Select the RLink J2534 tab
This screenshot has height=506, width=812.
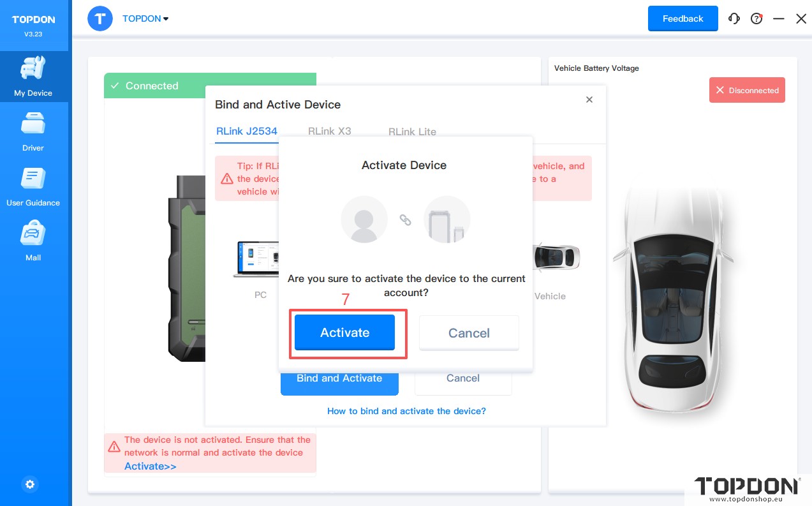(247, 131)
